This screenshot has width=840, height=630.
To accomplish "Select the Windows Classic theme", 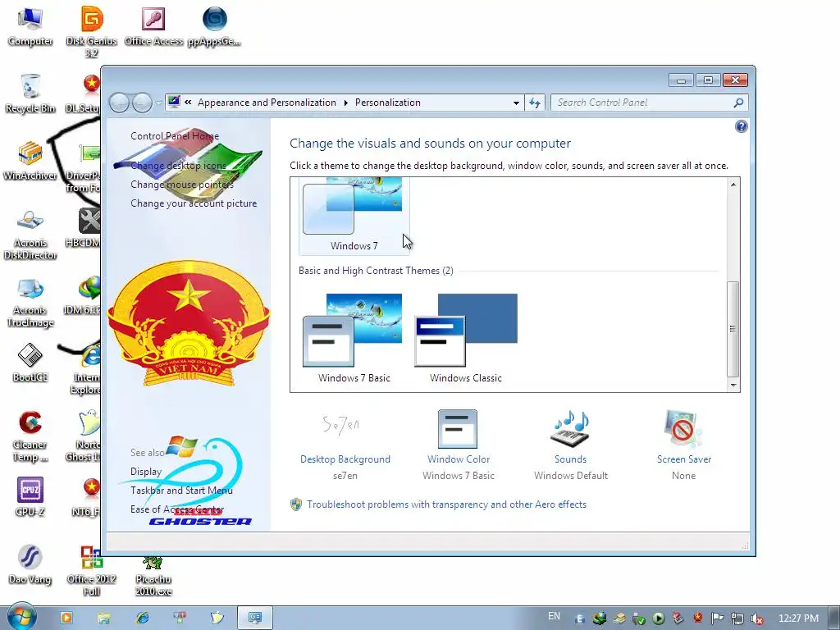I will coord(466,338).
